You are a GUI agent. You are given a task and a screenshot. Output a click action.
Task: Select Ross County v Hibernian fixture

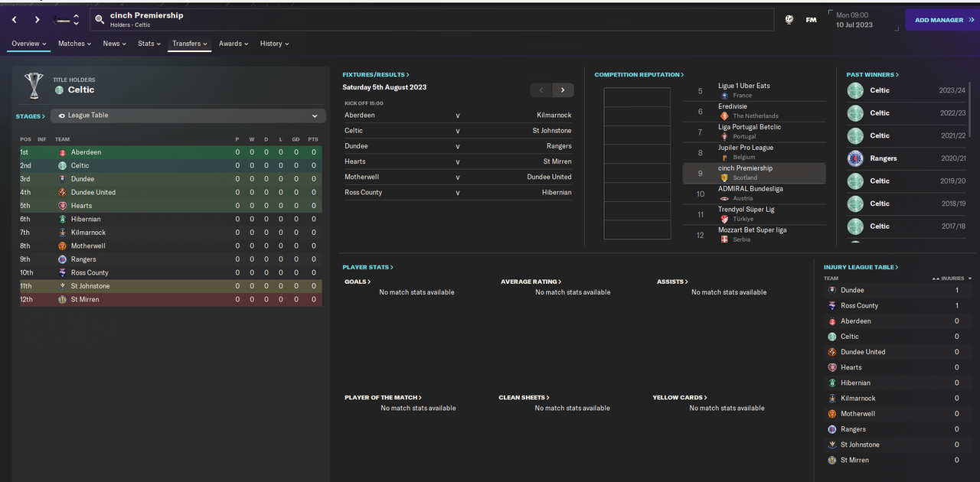pyautogui.click(x=458, y=193)
